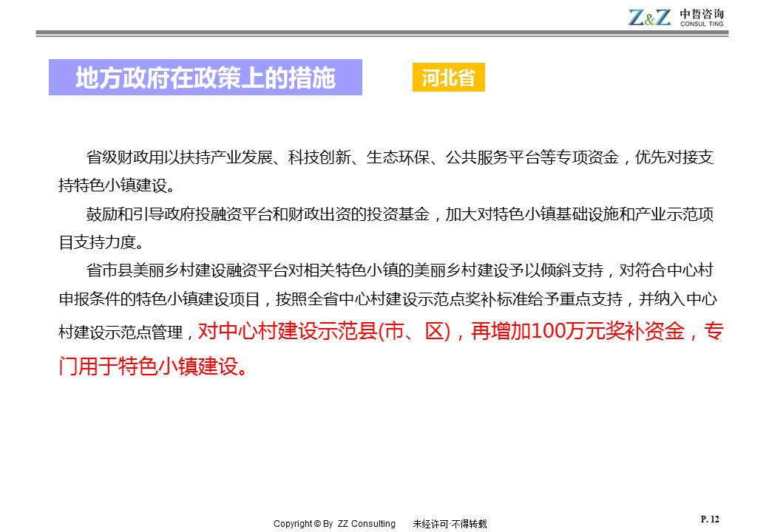Click the yellow 河北省 label

(448, 78)
